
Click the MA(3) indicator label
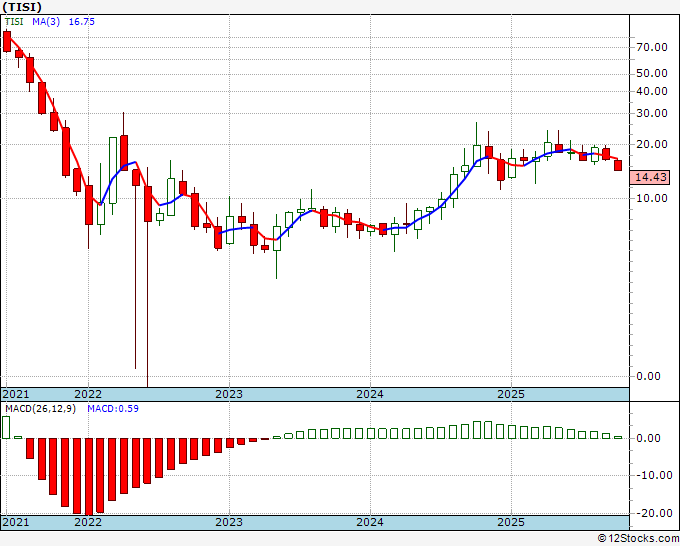click(x=46, y=22)
